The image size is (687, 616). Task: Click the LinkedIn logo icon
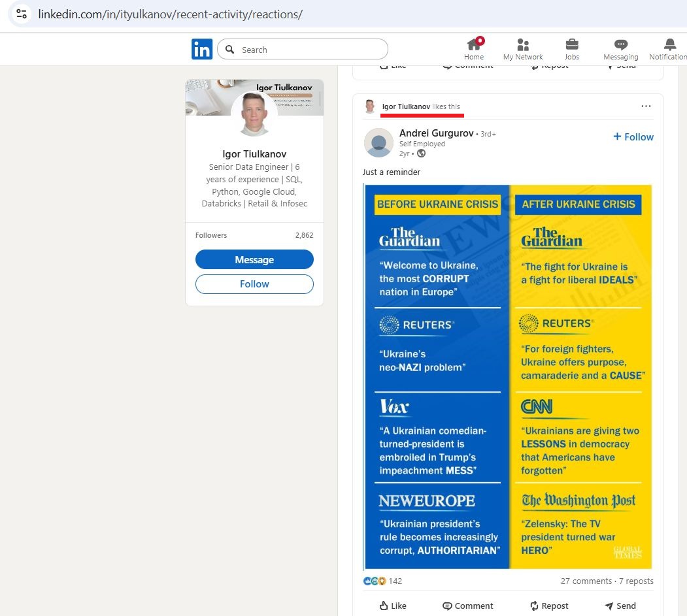201,49
